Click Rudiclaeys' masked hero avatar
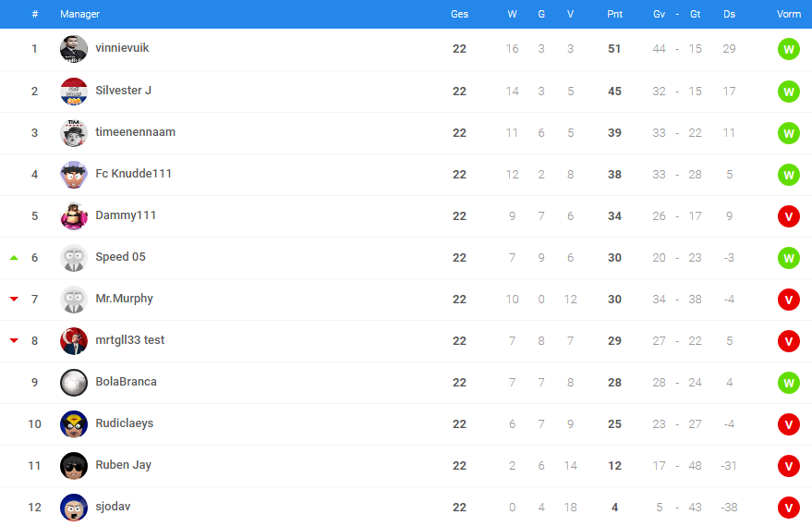This screenshot has width=812, height=527. pos(74,423)
